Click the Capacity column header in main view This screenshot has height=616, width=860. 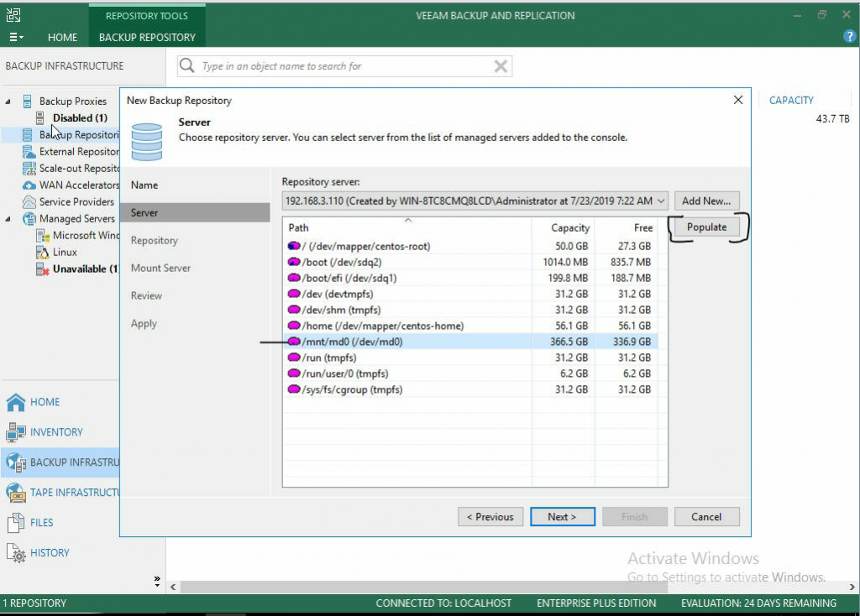click(791, 101)
